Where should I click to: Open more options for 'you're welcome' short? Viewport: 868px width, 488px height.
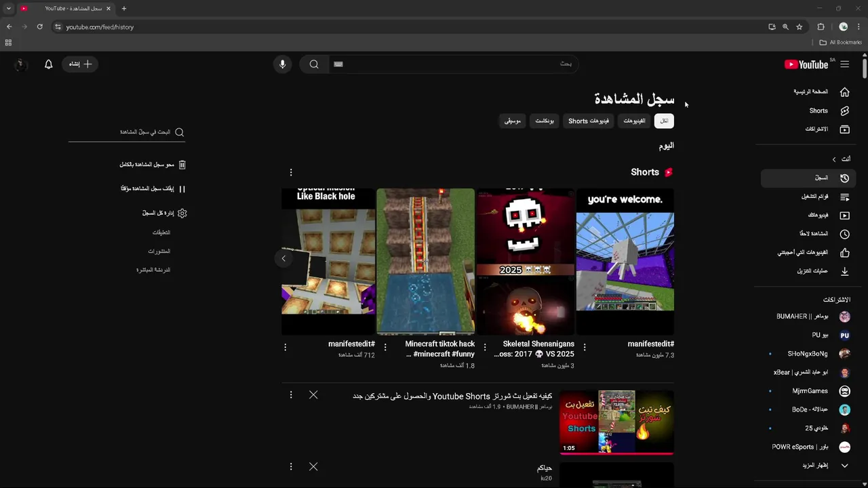coord(585,347)
